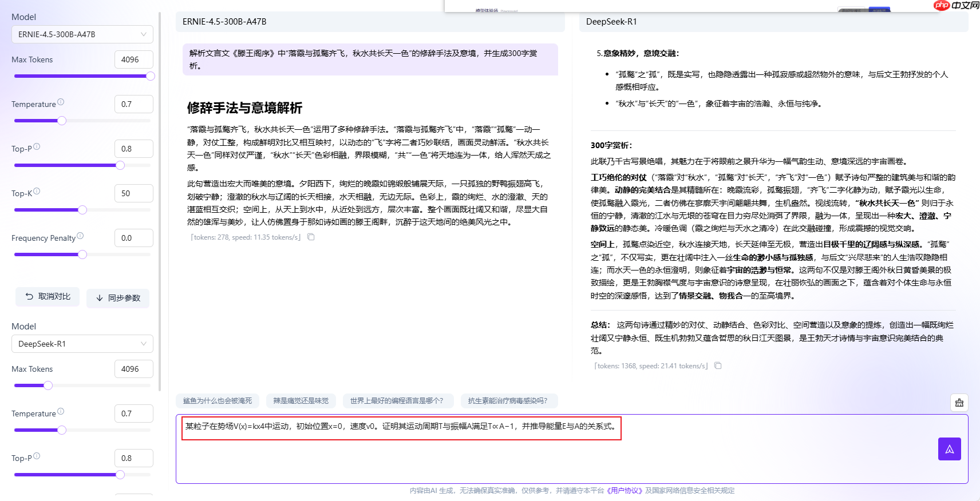Click the 修辞手法与意境解析 heading
Viewport: 980px width, 501px height.
[x=244, y=108]
